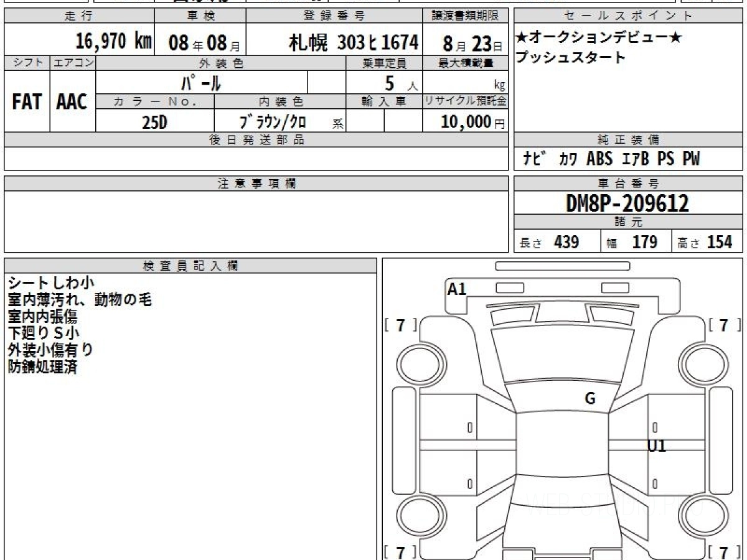
Task: Select note 室内薄汚れ、動物の毛
Action: point(80,300)
